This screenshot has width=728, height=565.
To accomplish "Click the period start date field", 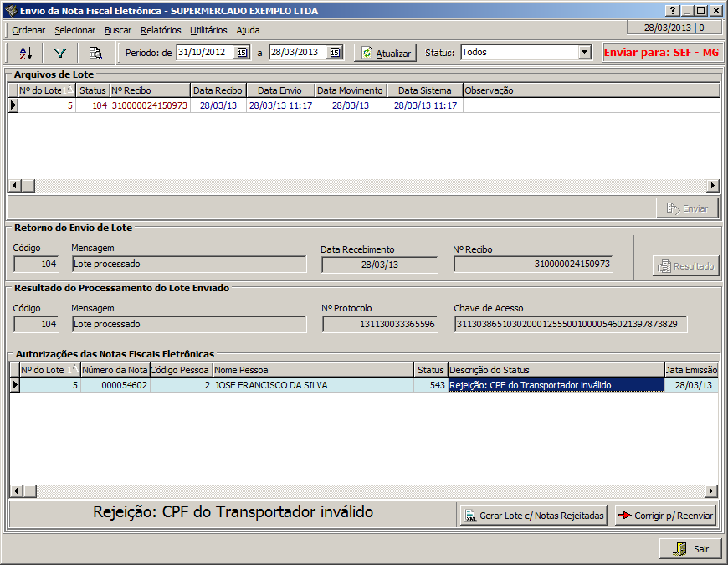I will [204, 52].
